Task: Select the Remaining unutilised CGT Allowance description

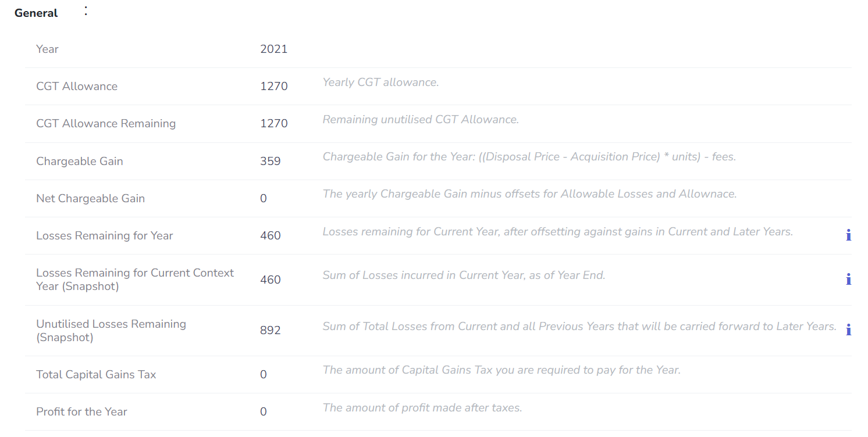Action: (x=421, y=119)
